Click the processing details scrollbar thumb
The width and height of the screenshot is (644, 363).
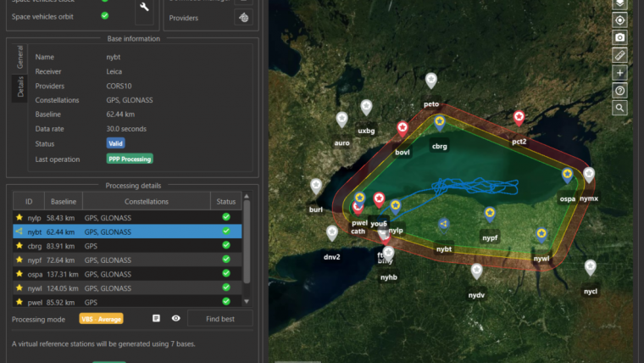(x=247, y=242)
